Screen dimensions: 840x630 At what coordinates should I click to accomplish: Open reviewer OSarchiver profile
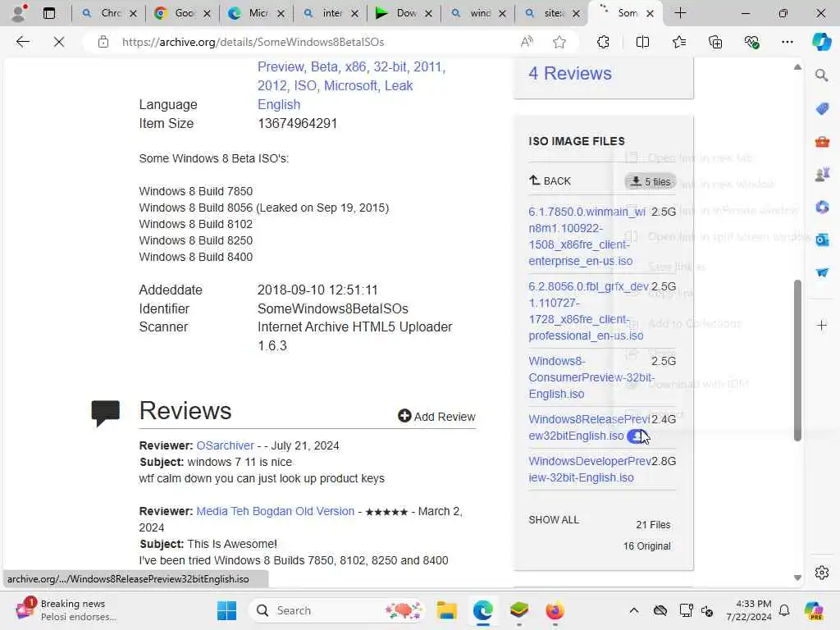225,445
